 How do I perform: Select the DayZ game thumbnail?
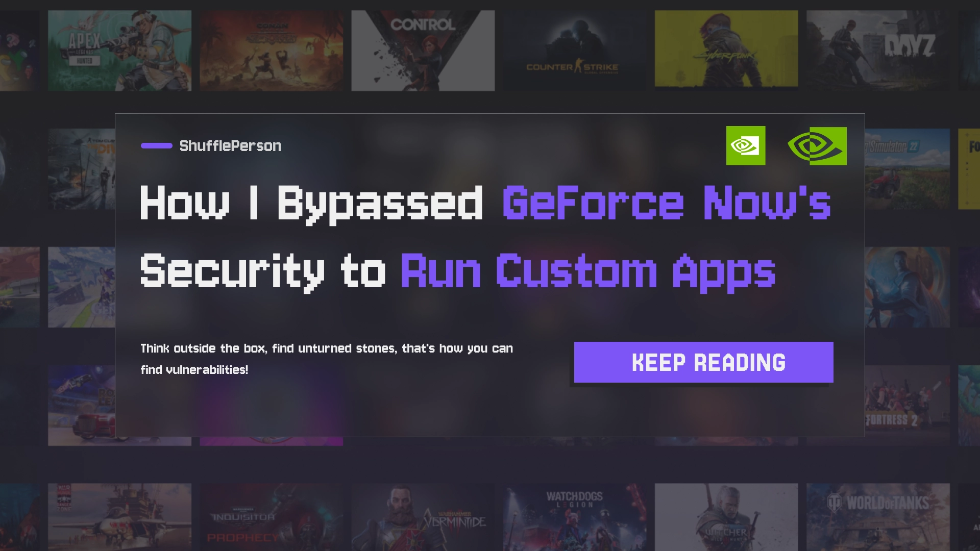tap(878, 51)
